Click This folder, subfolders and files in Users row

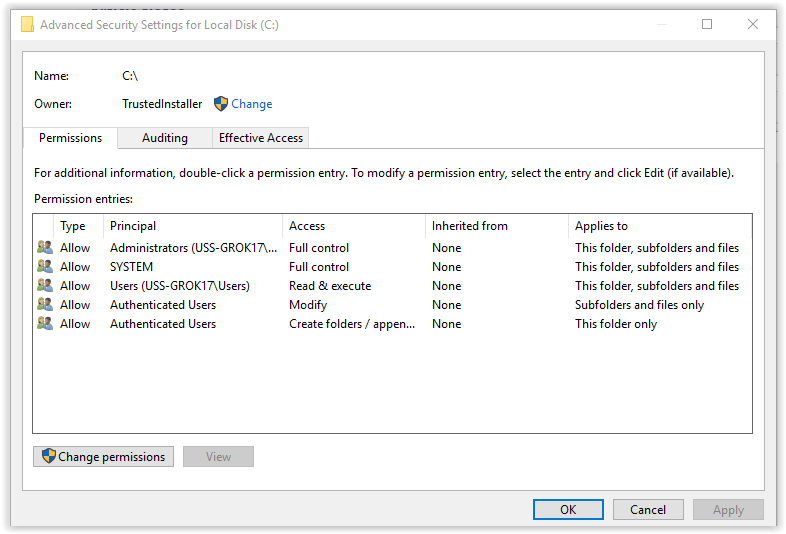tap(657, 286)
